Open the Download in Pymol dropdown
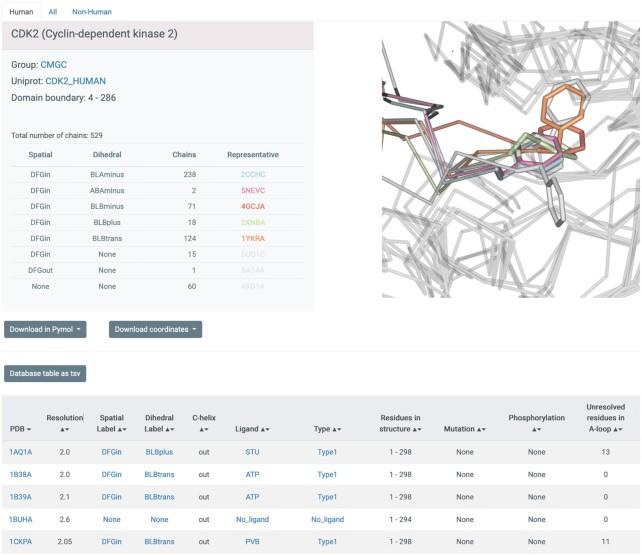The width and height of the screenshot is (642, 555). (46, 329)
